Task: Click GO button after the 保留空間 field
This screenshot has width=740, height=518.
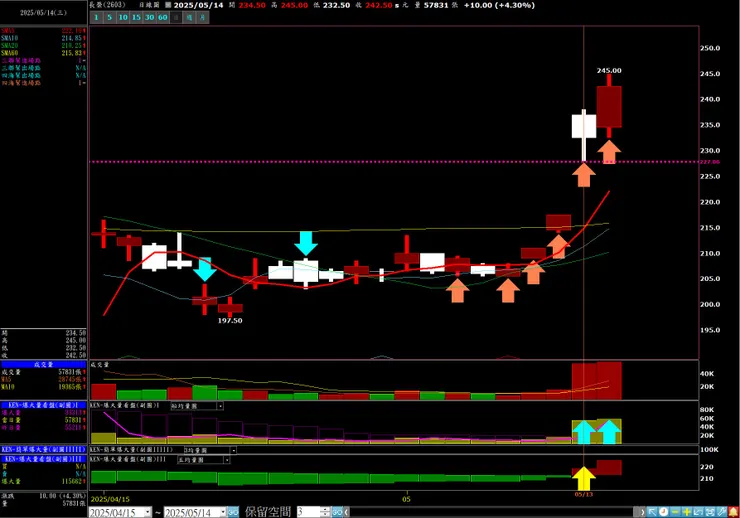Action: pyautogui.click(x=337, y=512)
